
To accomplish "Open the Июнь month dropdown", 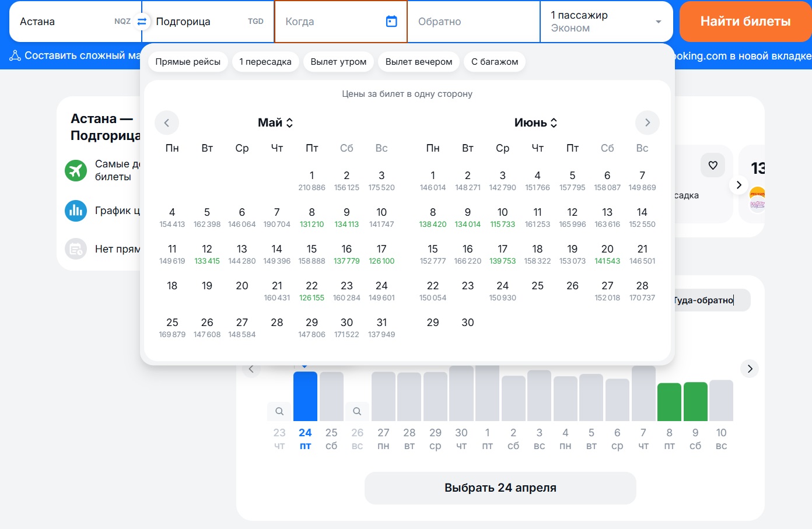I will click(535, 122).
